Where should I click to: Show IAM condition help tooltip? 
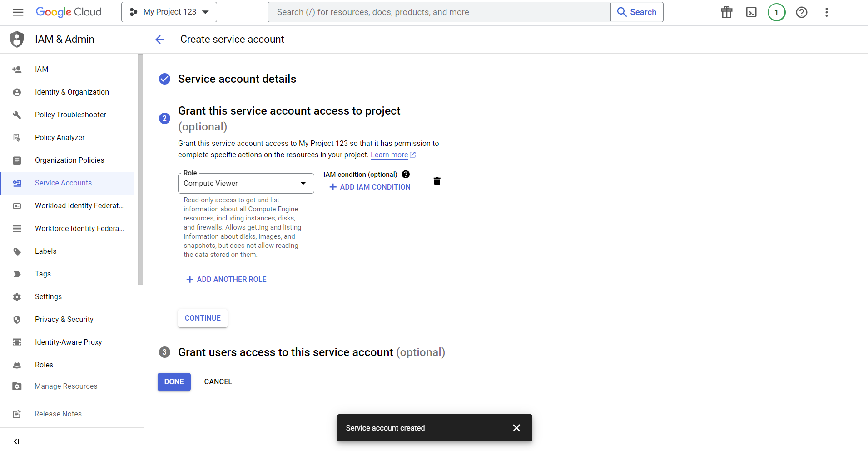click(406, 174)
